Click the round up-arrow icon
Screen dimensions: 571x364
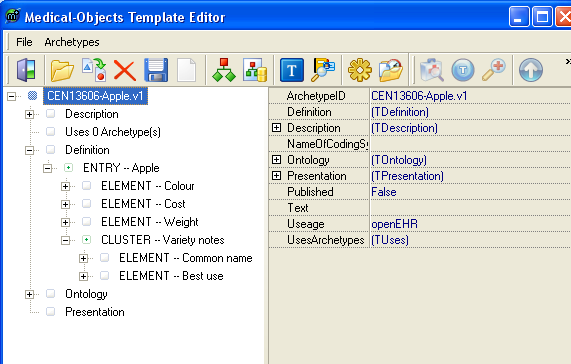[x=531, y=70]
